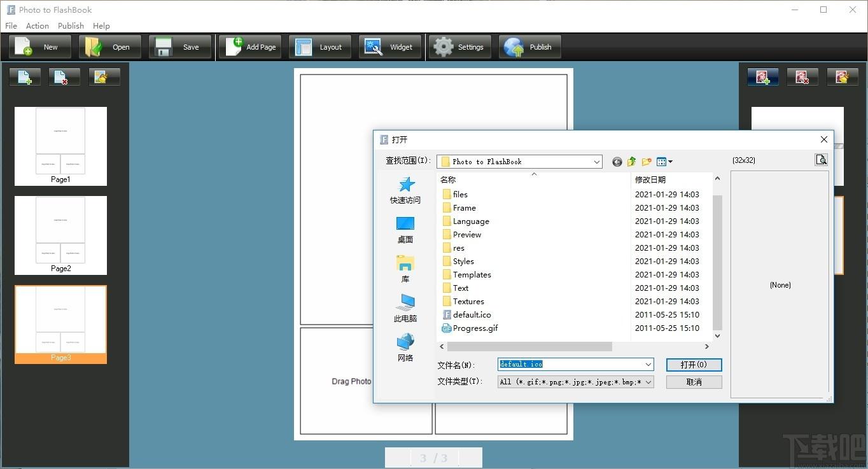Expand the file type (文件类型) dropdown
868x469 pixels.
648,382
